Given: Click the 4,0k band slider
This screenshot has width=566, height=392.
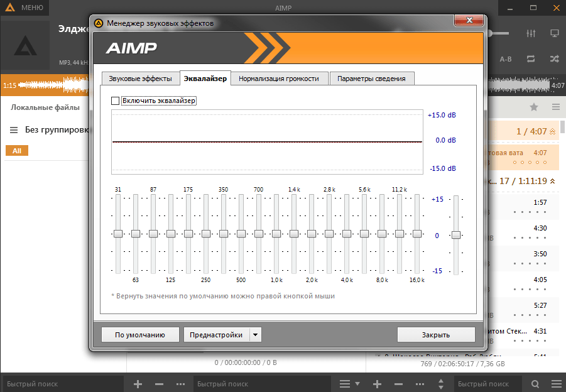Looking at the screenshot, I should (347, 234).
